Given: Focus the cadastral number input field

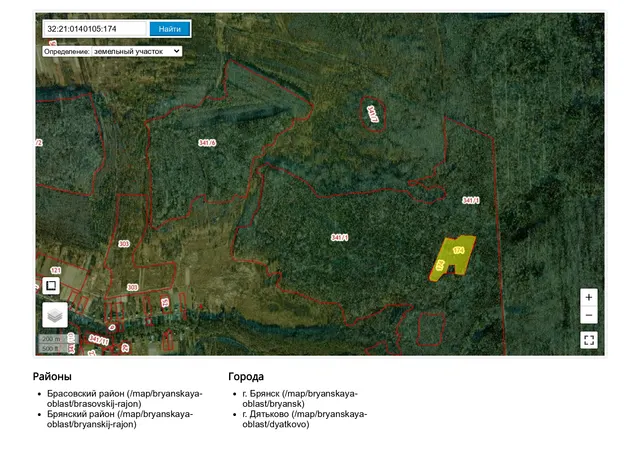Looking at the screenshot, I should (x=96, y=29).
